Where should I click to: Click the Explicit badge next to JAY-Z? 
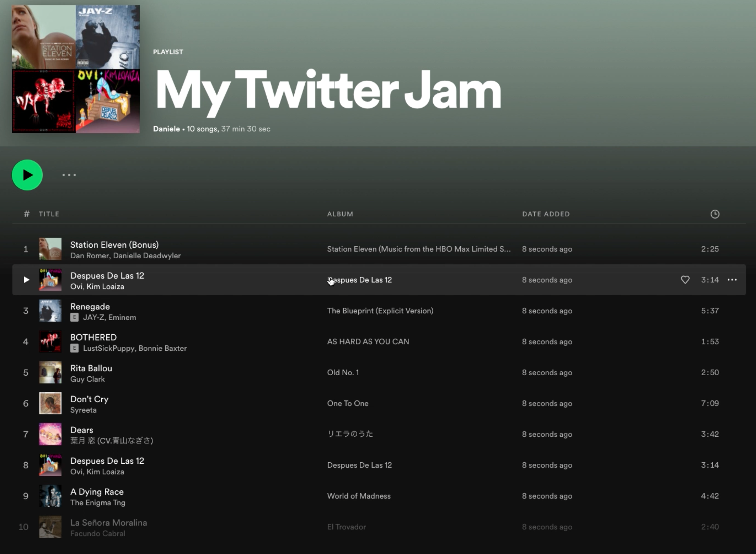pos(75,317)
